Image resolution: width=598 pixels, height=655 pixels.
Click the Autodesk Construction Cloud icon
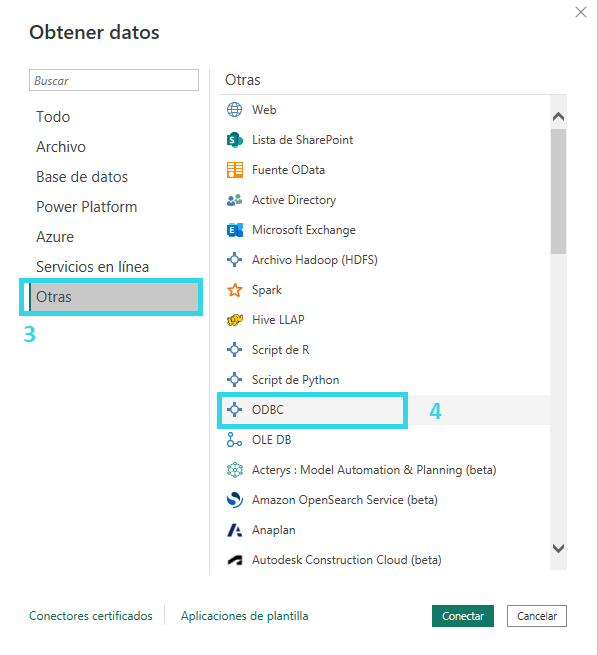(x=234, y=560)
